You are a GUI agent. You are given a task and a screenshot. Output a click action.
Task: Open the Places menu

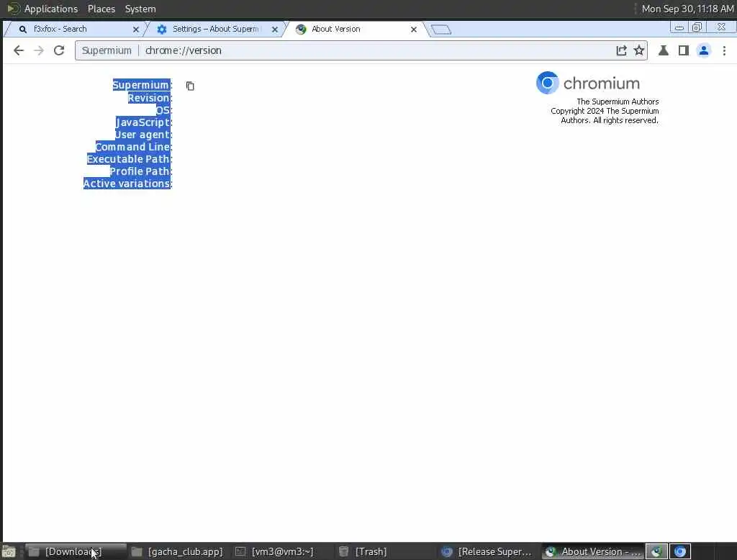pos(101,9)
